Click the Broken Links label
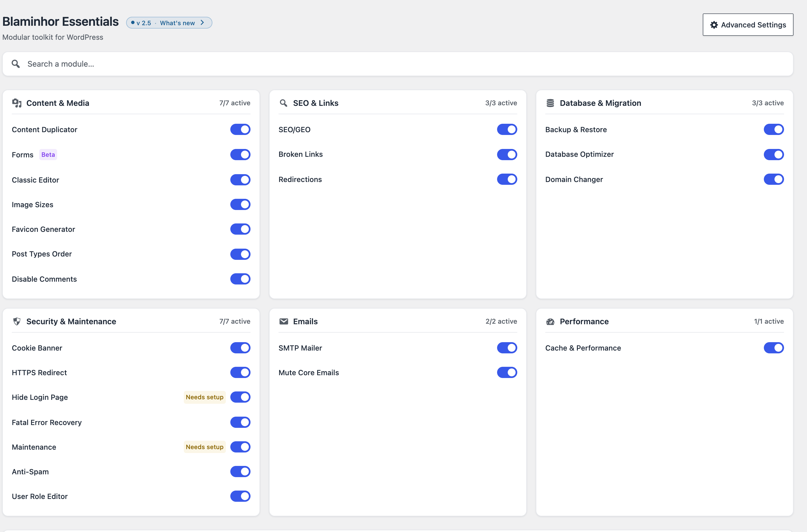This screenshot has height=532, width=807. [x=300, y=154]
